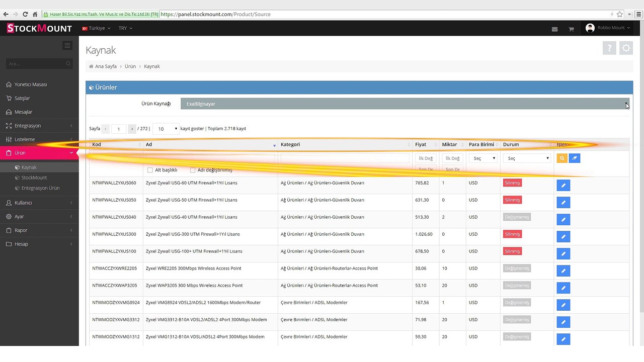Edit the Zyxel VMG3312-B10A modem row
The width and height of the screenshot is (644, 362).
coord(563,323)
